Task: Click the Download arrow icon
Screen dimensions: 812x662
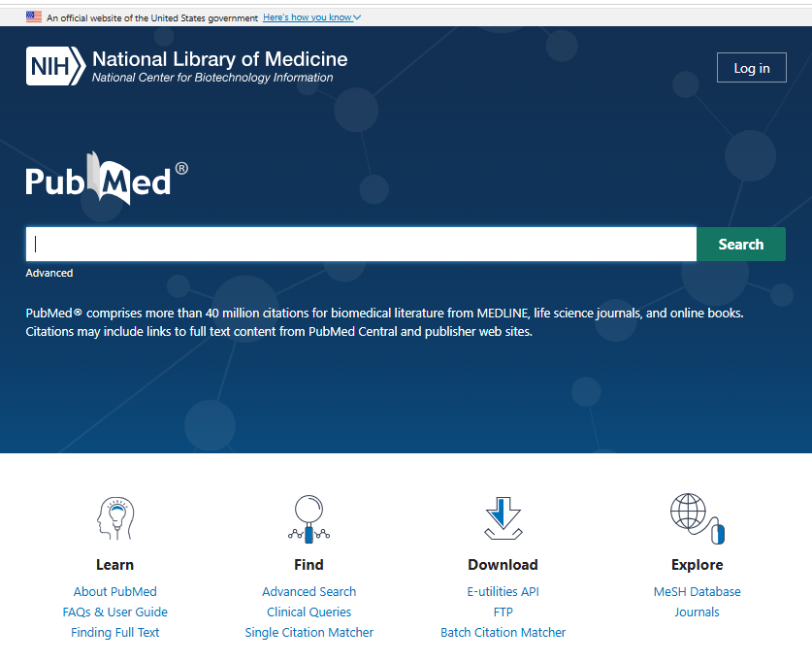Action: click(x=503, y=518)
